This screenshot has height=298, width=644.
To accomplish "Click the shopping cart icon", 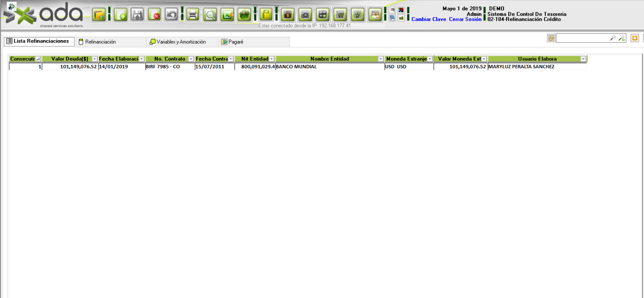I will tap(340, 15).
